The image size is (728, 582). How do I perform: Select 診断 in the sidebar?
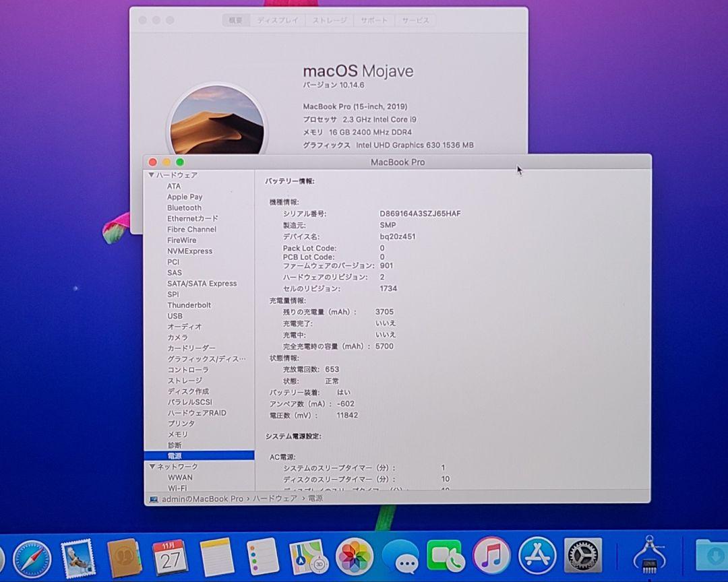click(175, 445)
